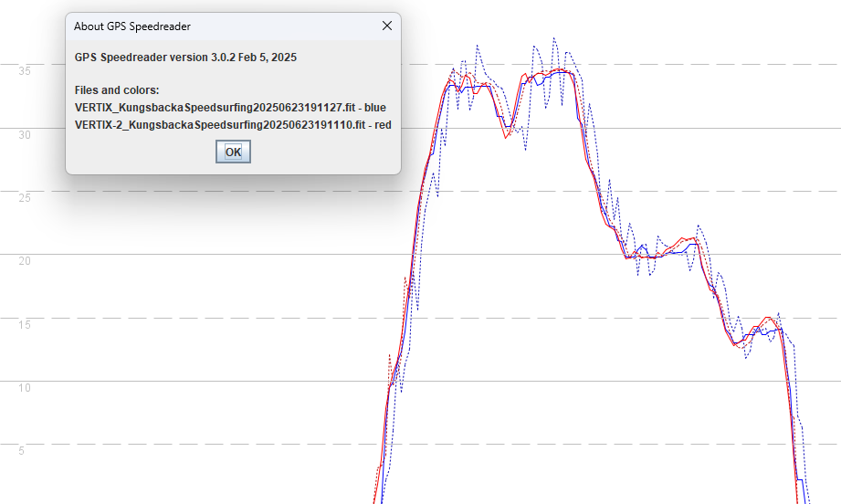This screenshot has height=504, width=841.
Task: Click the 30 label on the speed axis
Action: 25,134
